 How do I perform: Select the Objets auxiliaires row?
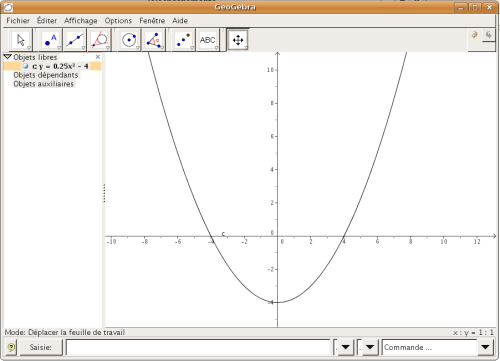43,84
